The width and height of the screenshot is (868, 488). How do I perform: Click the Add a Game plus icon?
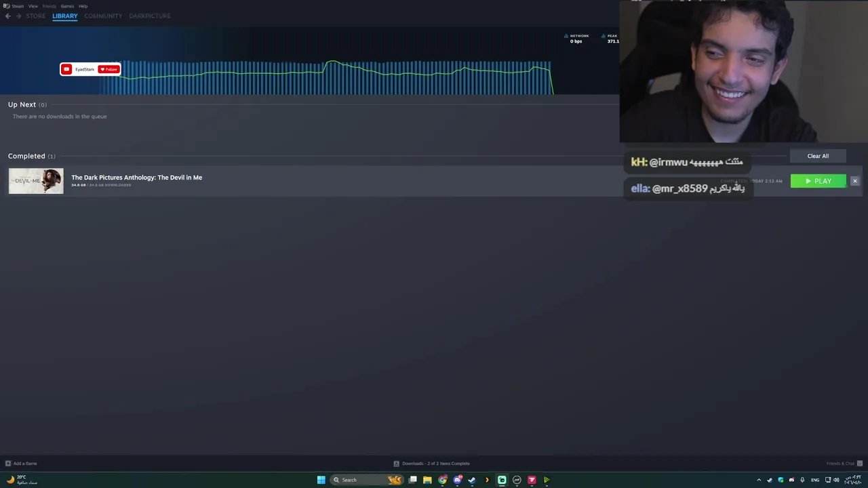point(8,464)
